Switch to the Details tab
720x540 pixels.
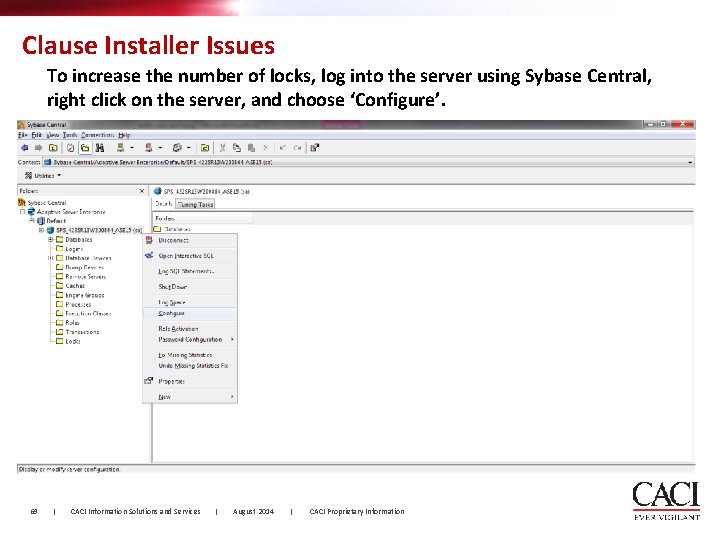[163, 204]
